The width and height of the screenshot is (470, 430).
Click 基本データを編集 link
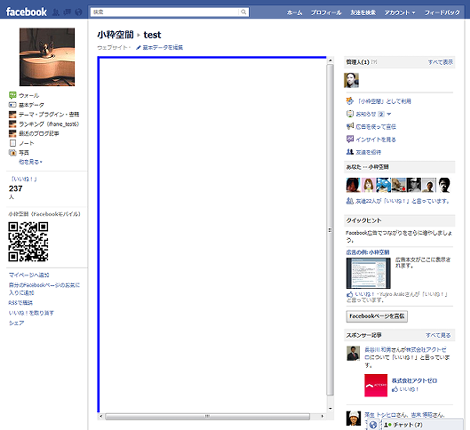pos(163,48)
